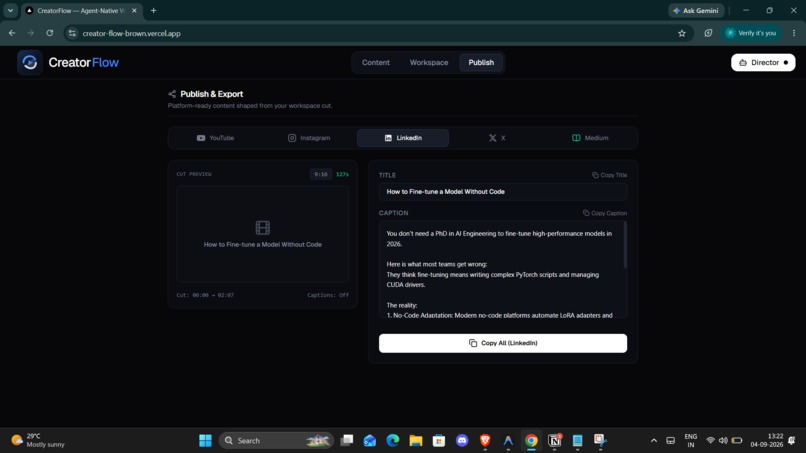Open the Content tab
This screenshot has height=453, width=806.
[x=376, y=63]
